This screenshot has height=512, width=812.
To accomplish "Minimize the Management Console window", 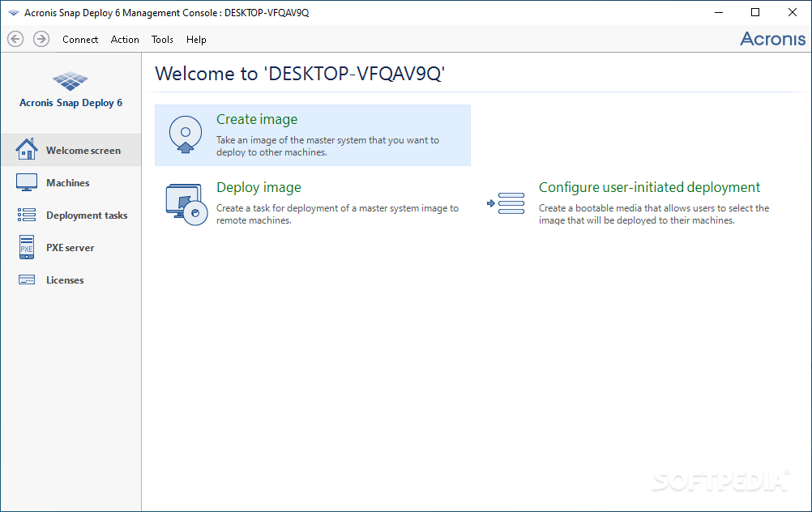I will tap(719, 12).
